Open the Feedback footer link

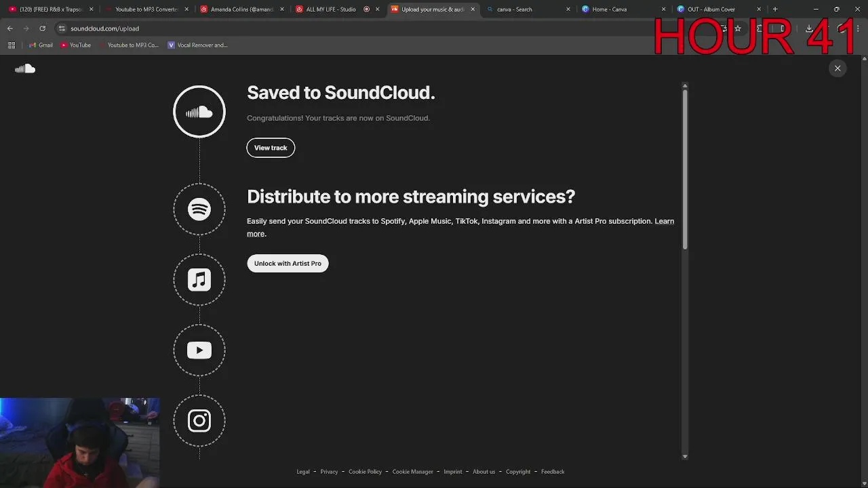point(553,472)
